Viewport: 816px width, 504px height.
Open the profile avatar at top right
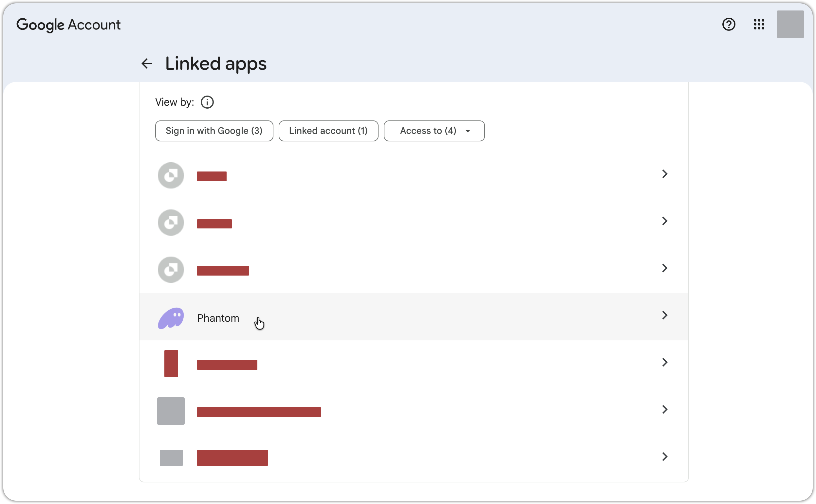[x=790, y=24]
